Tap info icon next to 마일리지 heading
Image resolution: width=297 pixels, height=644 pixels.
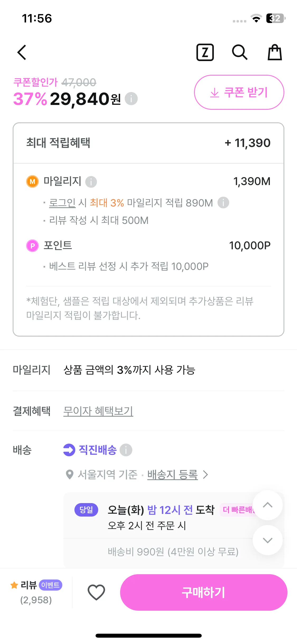tap(91, 182)
